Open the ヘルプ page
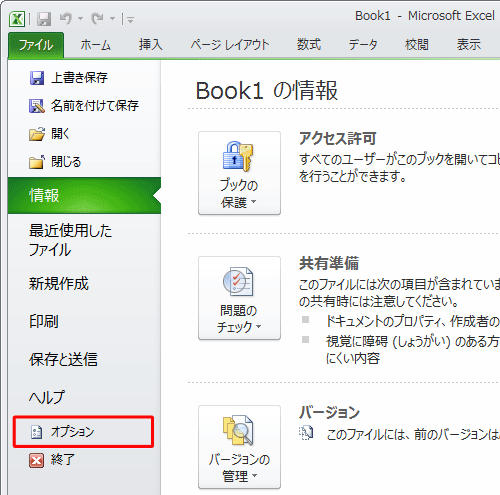 (x=47, y=397)
